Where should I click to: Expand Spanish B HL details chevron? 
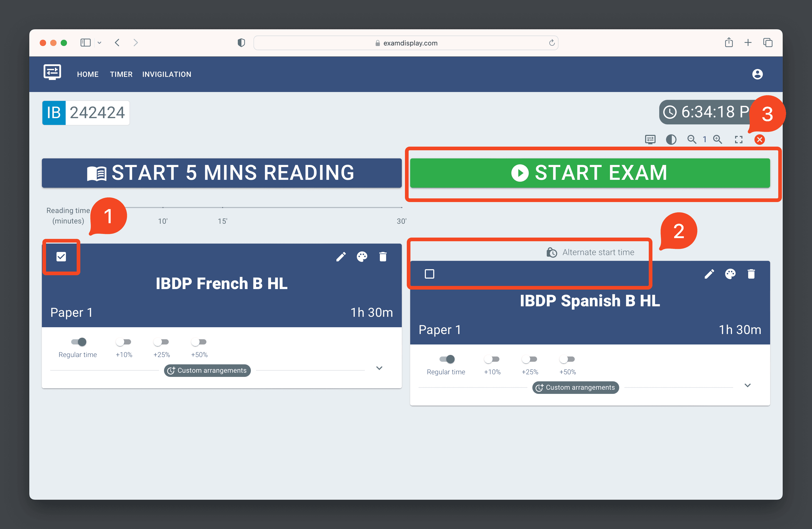[748, 386]
